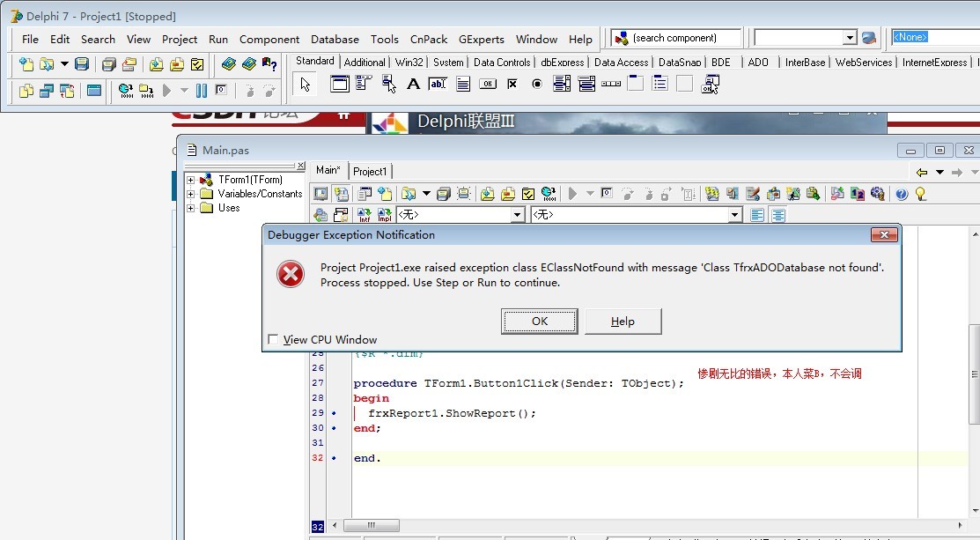Open the CnPack menu
Screen dimensions: 980x540
[429, 39]
